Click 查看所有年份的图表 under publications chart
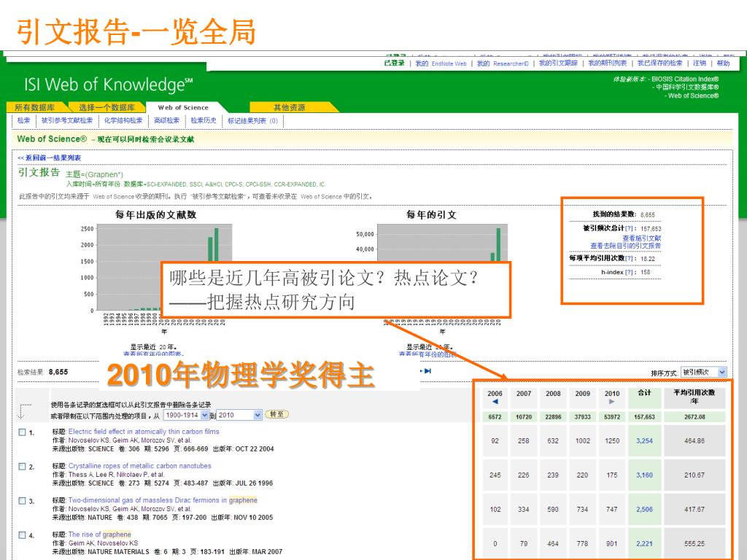Screen dimensions: 747x560 [152, 354]
